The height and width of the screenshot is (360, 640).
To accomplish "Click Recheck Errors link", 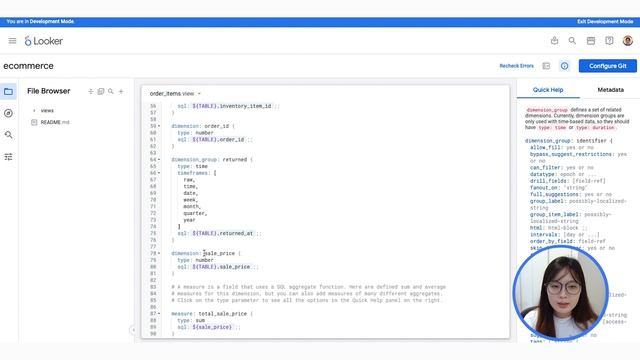I will pos(516,66).
